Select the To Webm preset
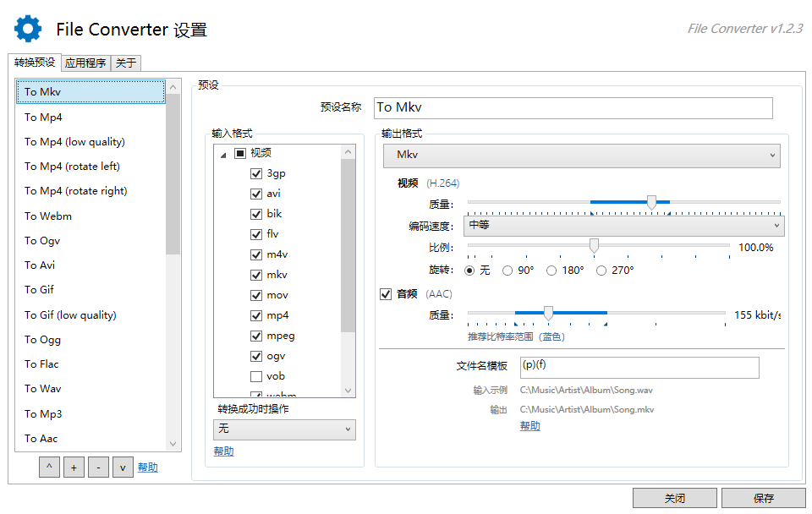Viewport: 812px width, 514px height. 91,216
